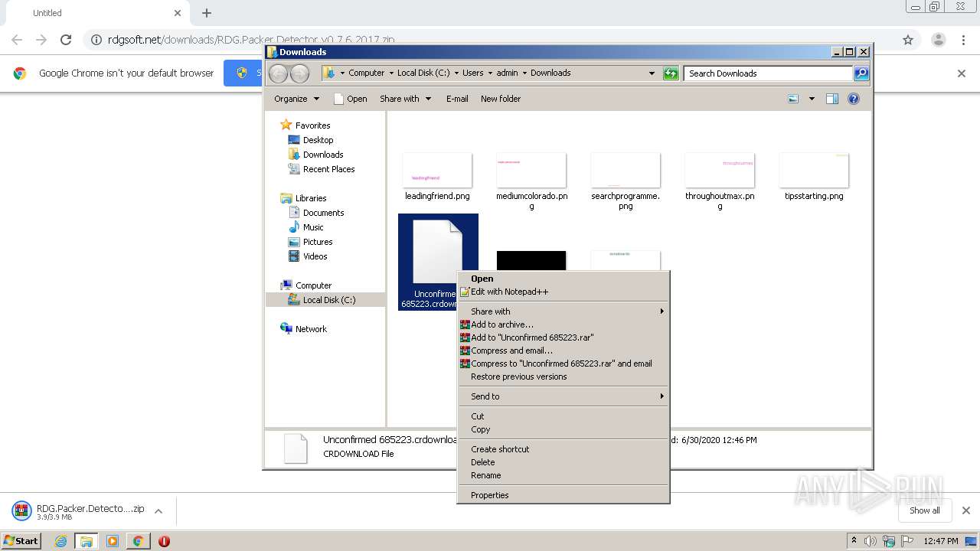The image size is (980, 551).
Task: Choose Cut from the context menu
Action: [x=563, y=416]
